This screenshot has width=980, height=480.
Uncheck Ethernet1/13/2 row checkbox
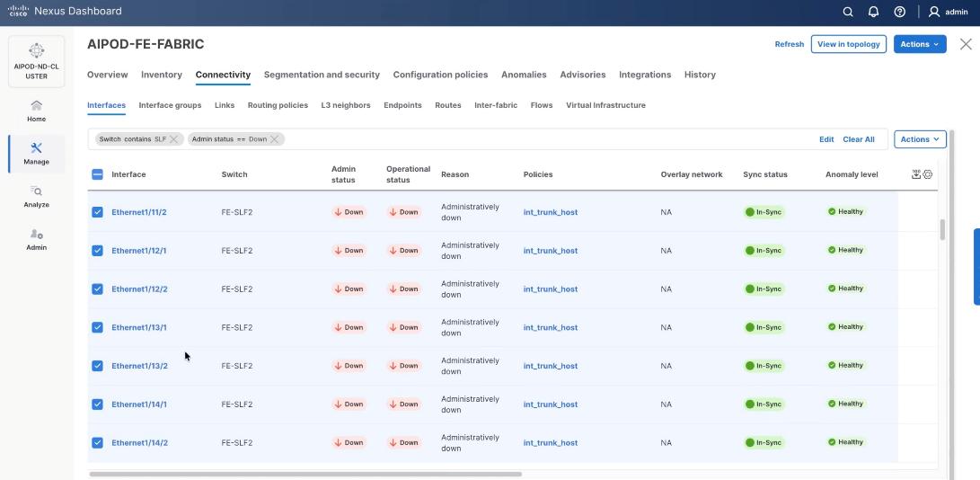(98, 366)
